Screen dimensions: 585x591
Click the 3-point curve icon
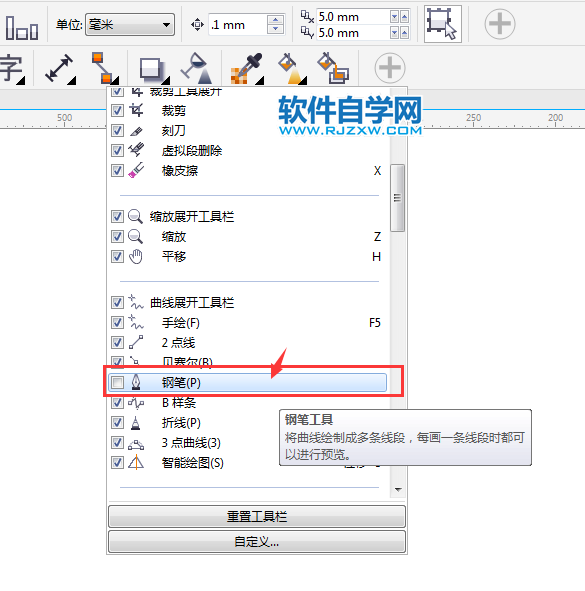click(x=136, y=444)
